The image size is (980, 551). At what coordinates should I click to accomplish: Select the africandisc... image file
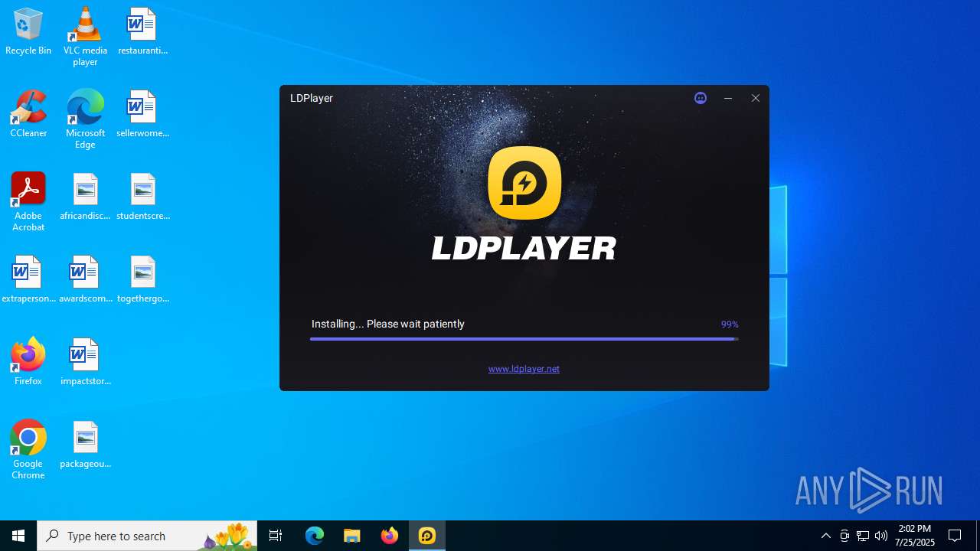[85, 197]
